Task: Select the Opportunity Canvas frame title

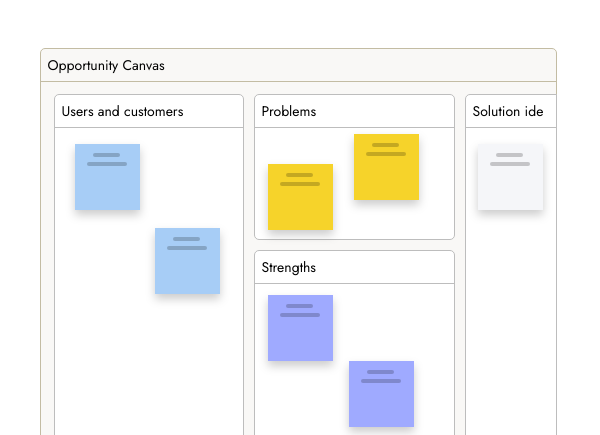Action: [106, 66]
